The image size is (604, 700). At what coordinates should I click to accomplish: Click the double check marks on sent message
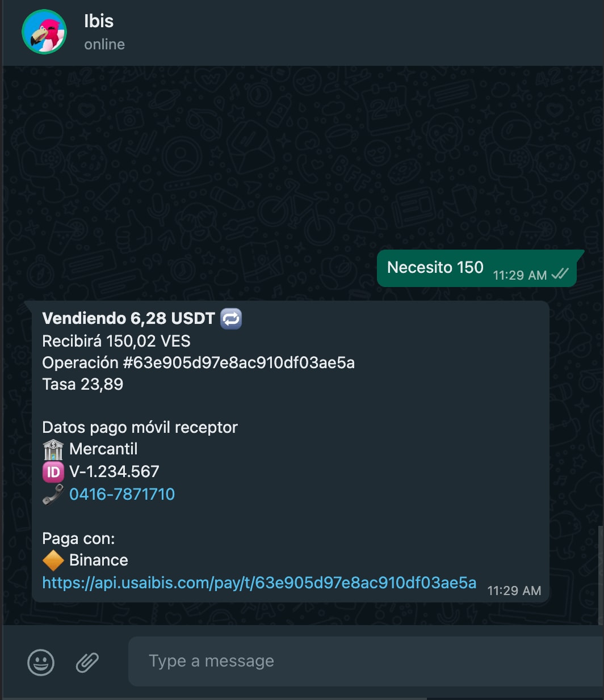coord(560,275)
